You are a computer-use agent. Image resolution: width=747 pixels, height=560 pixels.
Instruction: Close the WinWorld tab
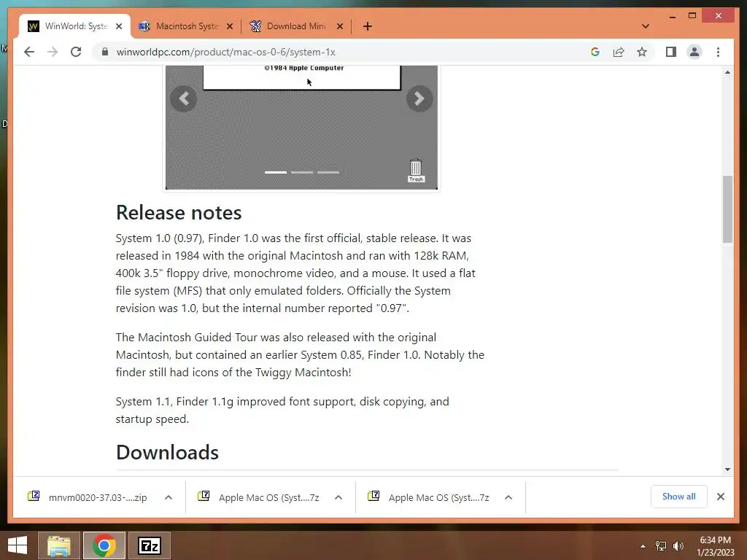119,26
